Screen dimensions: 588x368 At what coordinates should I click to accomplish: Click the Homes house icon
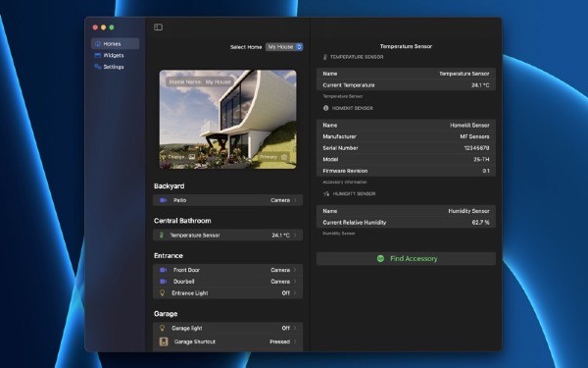(98, 43)
